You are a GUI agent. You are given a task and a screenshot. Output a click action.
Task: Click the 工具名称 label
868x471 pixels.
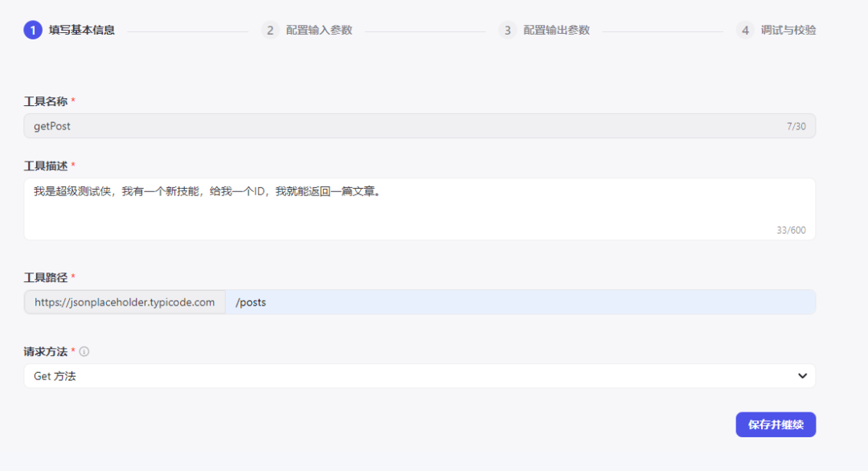45,101
